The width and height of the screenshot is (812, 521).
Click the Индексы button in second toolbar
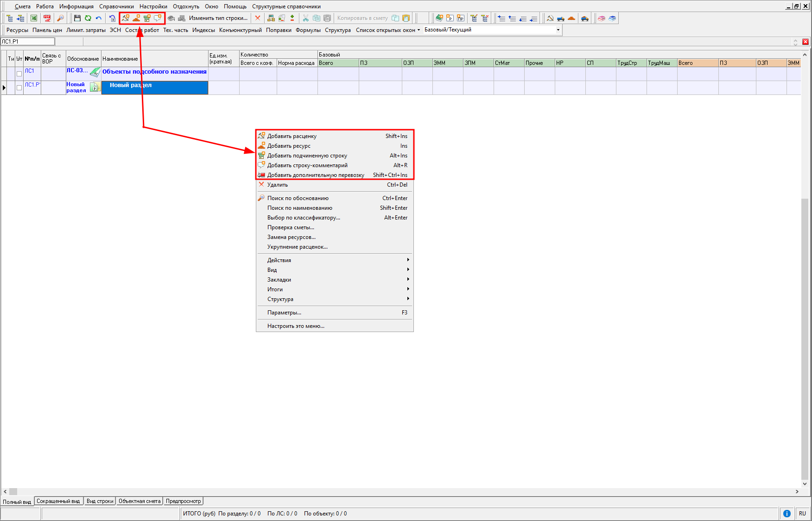pos(203,30)
